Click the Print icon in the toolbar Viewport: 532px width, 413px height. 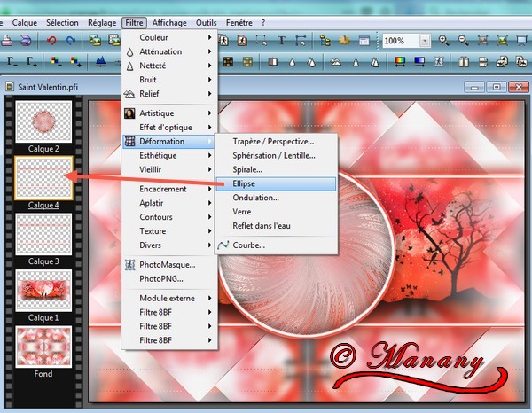[6, 41]
